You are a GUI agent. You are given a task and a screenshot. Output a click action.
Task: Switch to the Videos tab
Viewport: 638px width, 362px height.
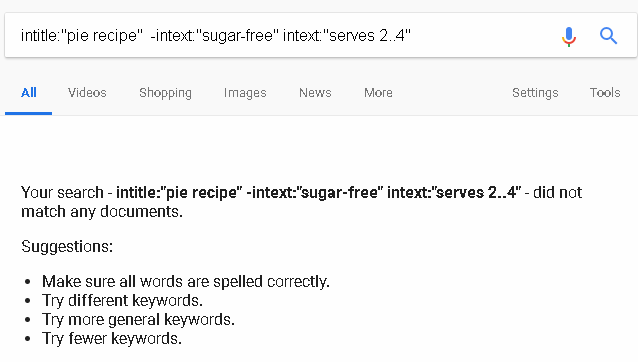click(x=87, y=93)
